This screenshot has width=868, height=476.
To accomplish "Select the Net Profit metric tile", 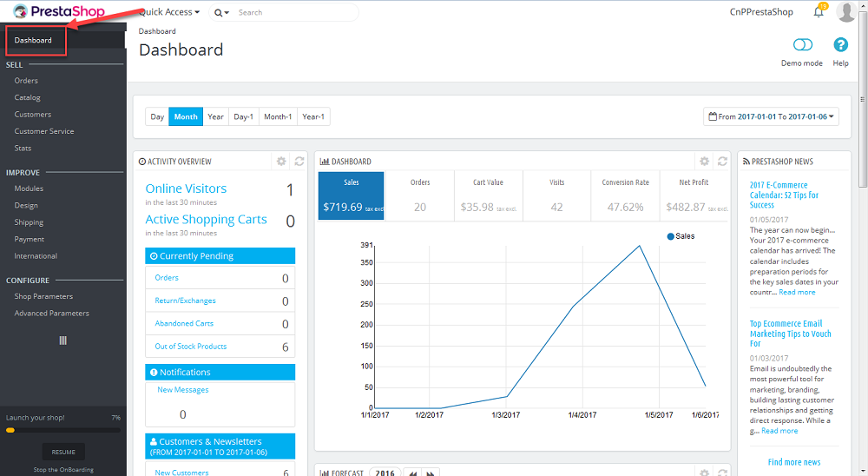I will [x=694, y=195].
